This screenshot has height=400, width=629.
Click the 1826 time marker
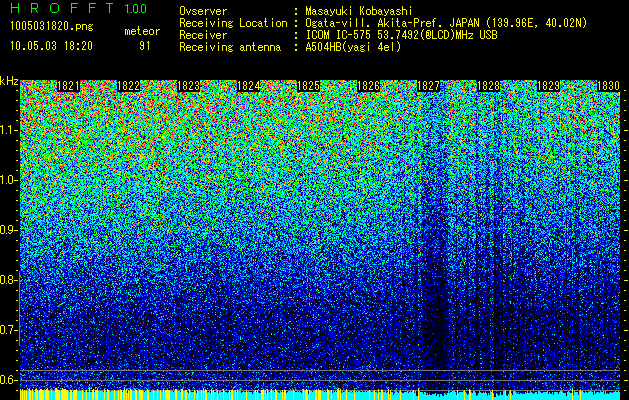pos(368,86)
